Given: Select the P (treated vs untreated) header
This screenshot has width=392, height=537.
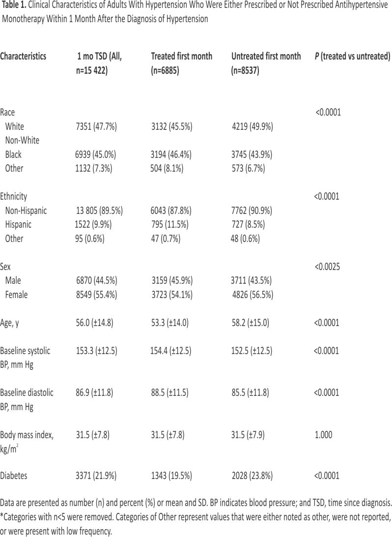Looking at the screenshot, I should click(x=352, y=56).
